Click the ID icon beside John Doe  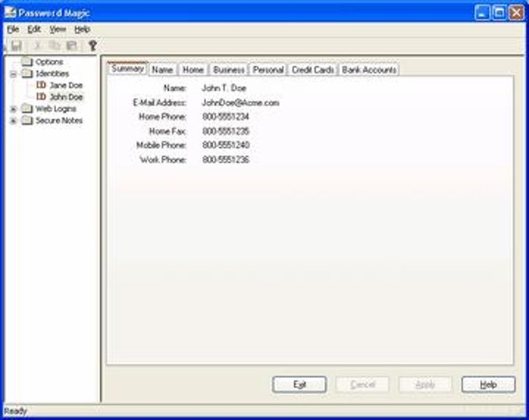[41, 96]
